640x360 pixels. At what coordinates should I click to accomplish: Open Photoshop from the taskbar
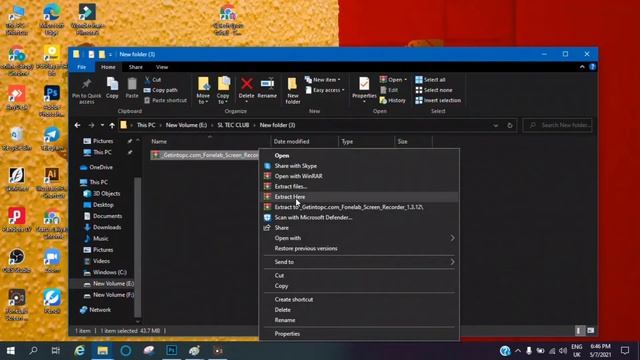coord(171,350)
